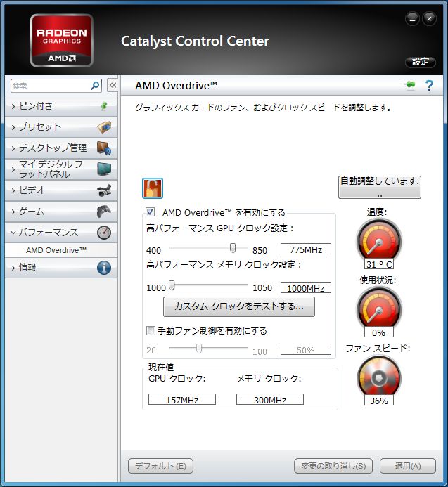Click the green pin icon in ピン付き row
Viewport: 448px width, 487px height.
pyautogui.click(x=105, y=106)
